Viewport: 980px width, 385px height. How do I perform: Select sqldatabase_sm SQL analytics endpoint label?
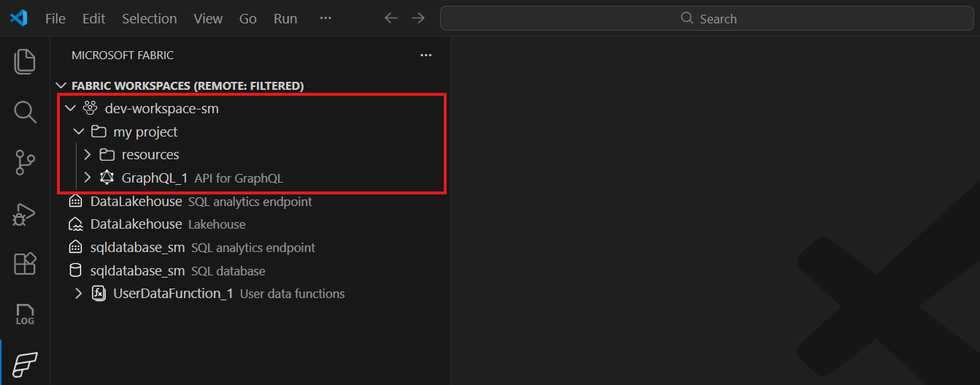click(x=203, y=248)
